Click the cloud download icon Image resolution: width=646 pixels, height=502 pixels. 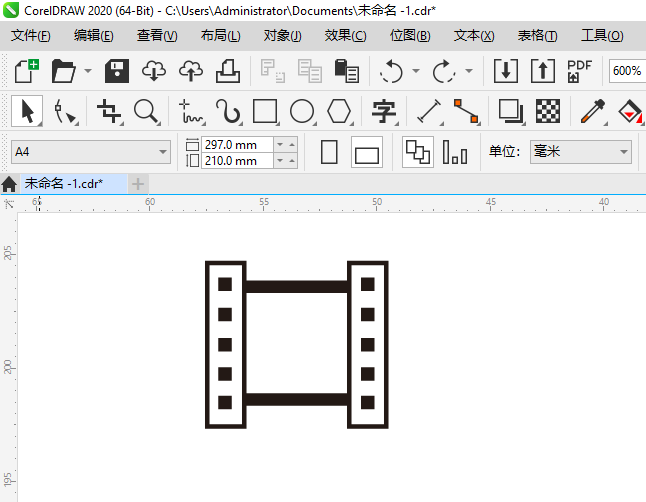point(154,71)
